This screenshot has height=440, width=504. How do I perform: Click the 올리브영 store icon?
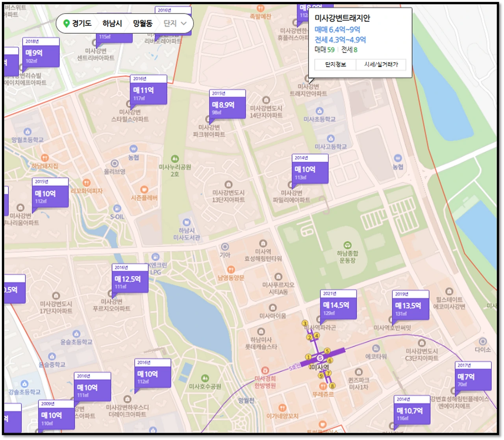[x=115, y=163]
